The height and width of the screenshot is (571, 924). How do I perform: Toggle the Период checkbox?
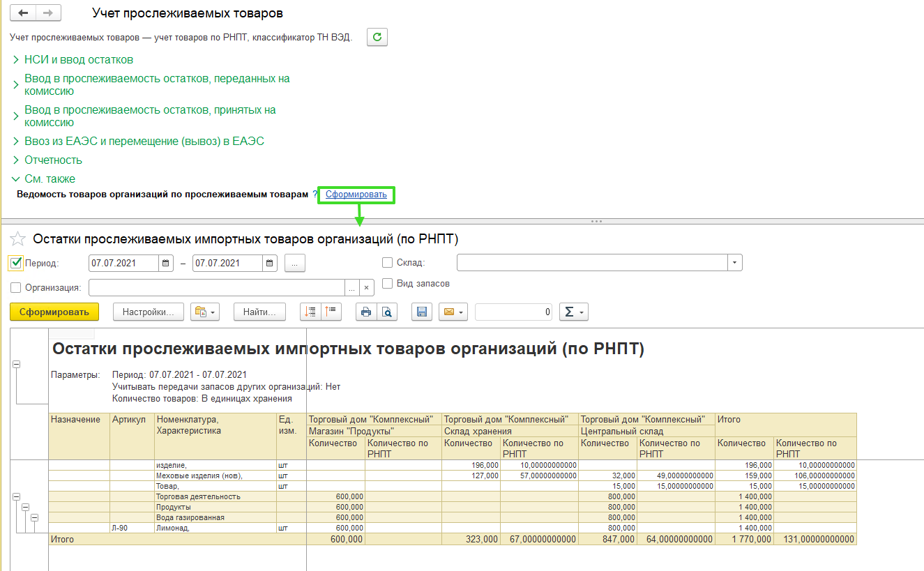pyautogui.click(x=16, y=263)
